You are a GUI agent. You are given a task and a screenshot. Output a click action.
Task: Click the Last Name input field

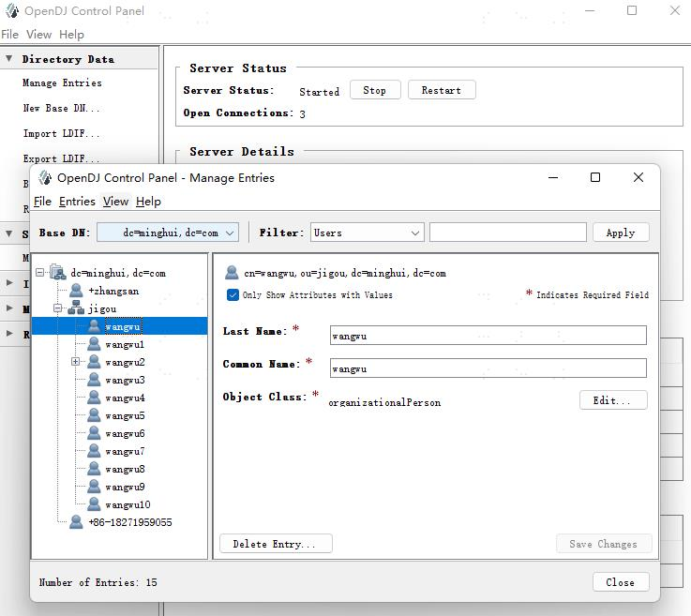point(488,336)
